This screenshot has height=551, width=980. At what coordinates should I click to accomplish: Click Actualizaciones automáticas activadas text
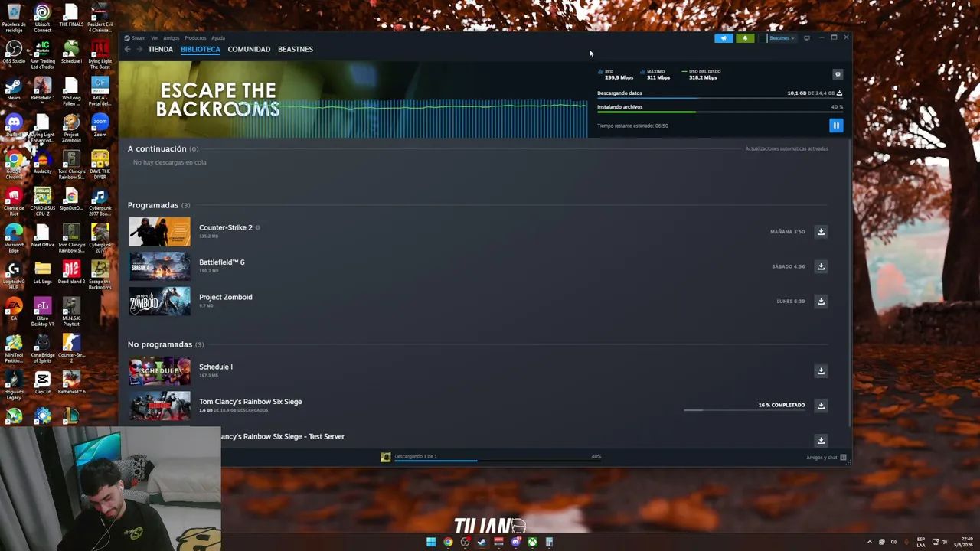tap(786, 148)
